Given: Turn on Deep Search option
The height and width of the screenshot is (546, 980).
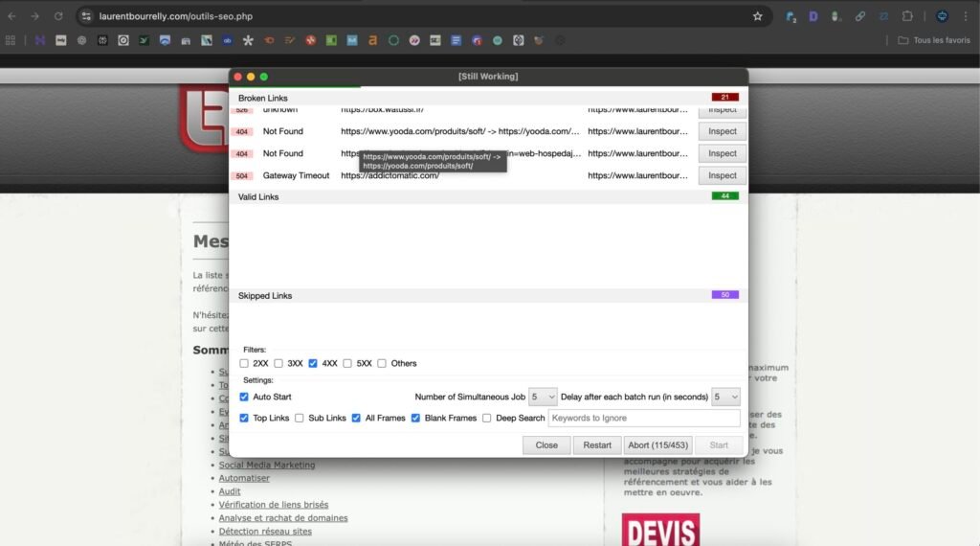Looking at the screenshot, I should coord(487,418).
